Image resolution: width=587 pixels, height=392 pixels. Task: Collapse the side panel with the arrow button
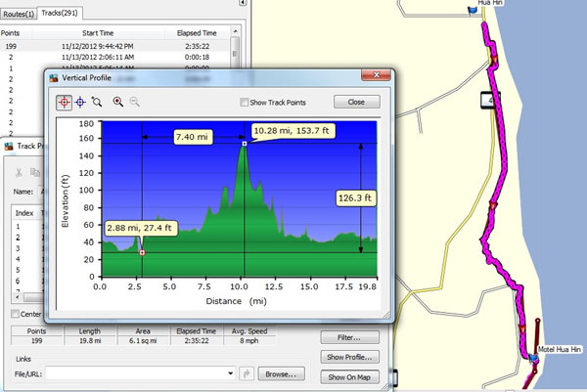click(x=243, y=3)
